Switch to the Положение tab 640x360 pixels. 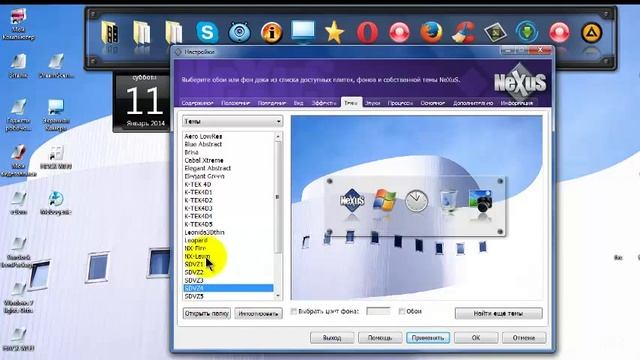click(235, 103)
